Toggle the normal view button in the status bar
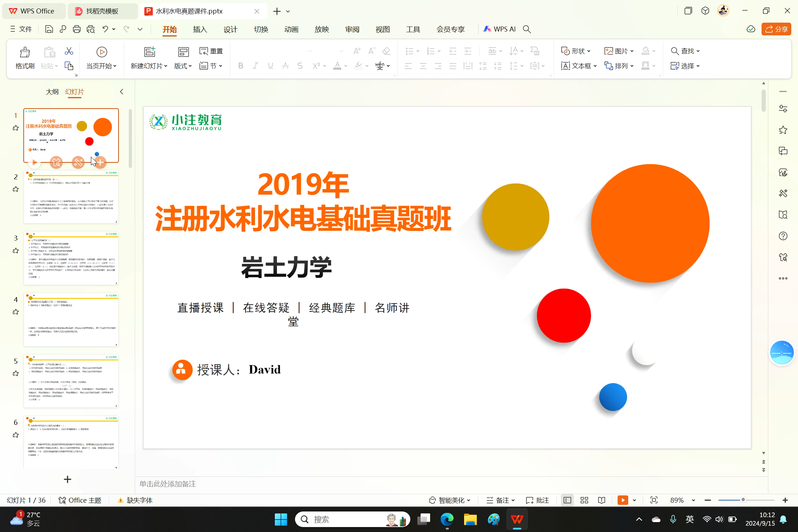 coord(567,500)
